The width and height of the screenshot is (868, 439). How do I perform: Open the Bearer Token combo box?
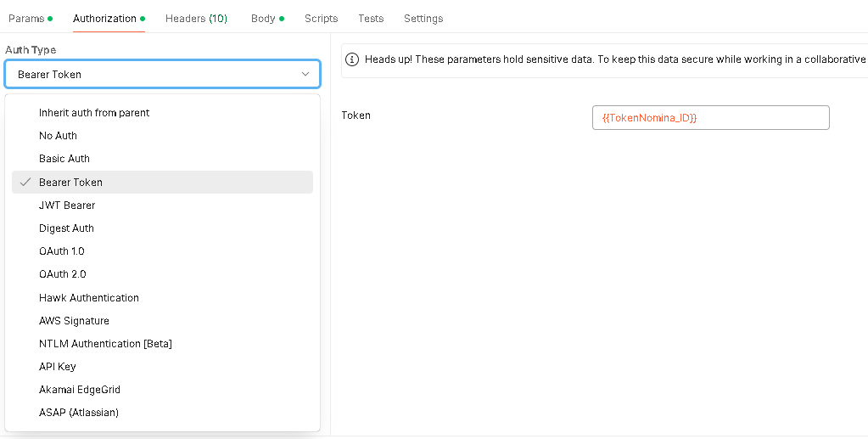pos(162,74)
